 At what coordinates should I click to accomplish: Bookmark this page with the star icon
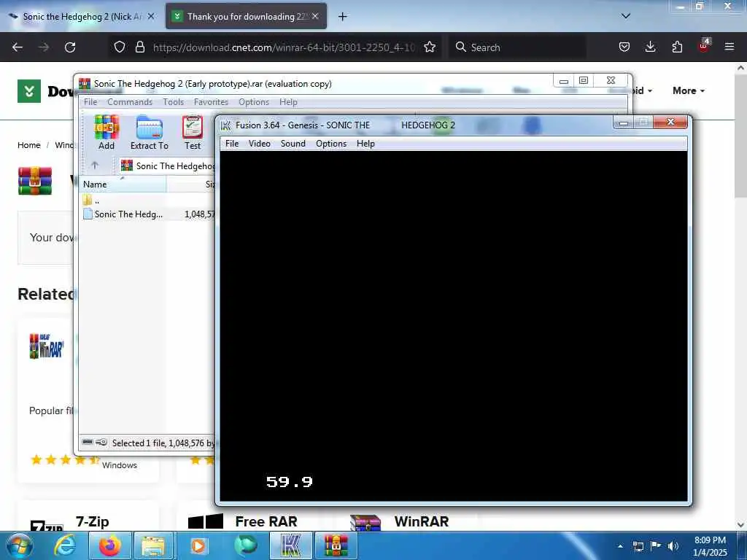click(x=430, y=47)
